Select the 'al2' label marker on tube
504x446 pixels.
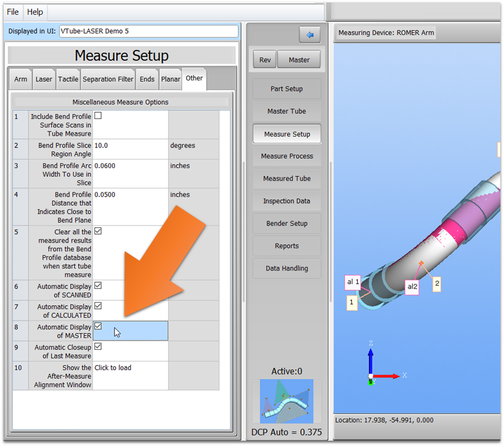point(412,287)
